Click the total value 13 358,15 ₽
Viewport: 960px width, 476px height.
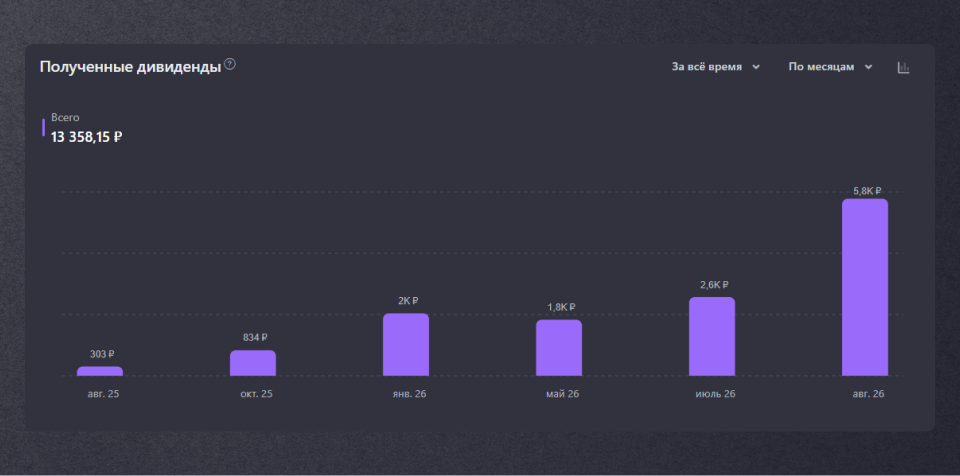[86, 137]
